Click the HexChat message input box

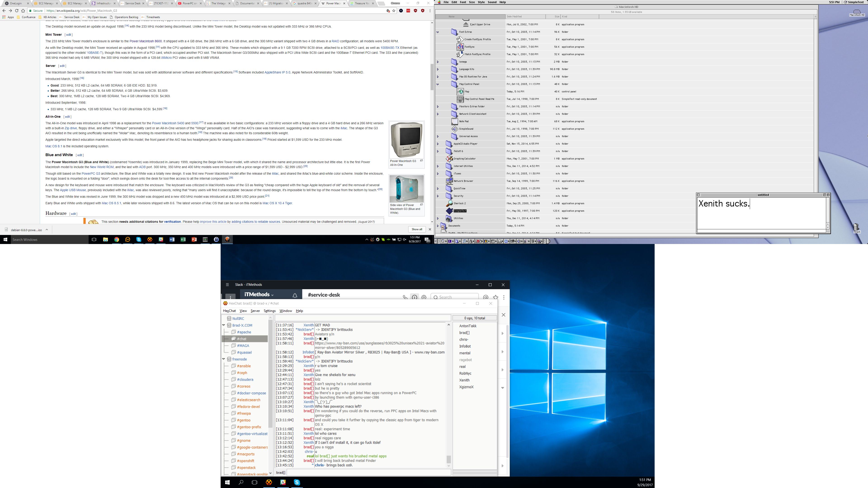click(369, 472)
